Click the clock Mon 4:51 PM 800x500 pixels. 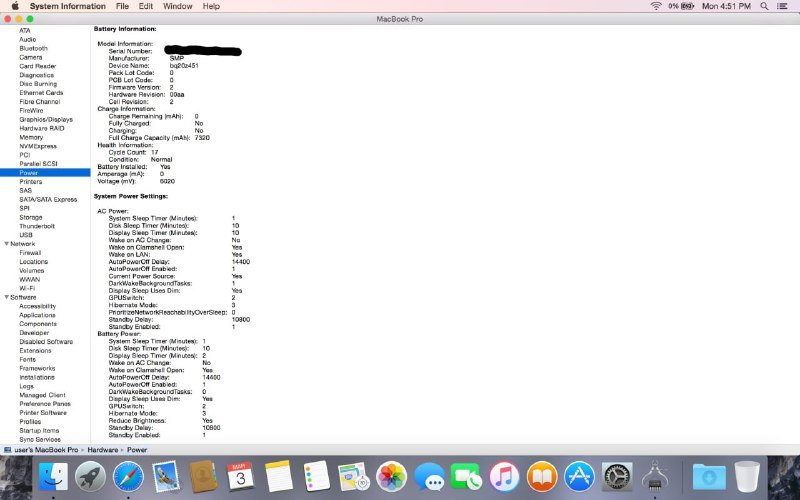(x=727, y=6)
